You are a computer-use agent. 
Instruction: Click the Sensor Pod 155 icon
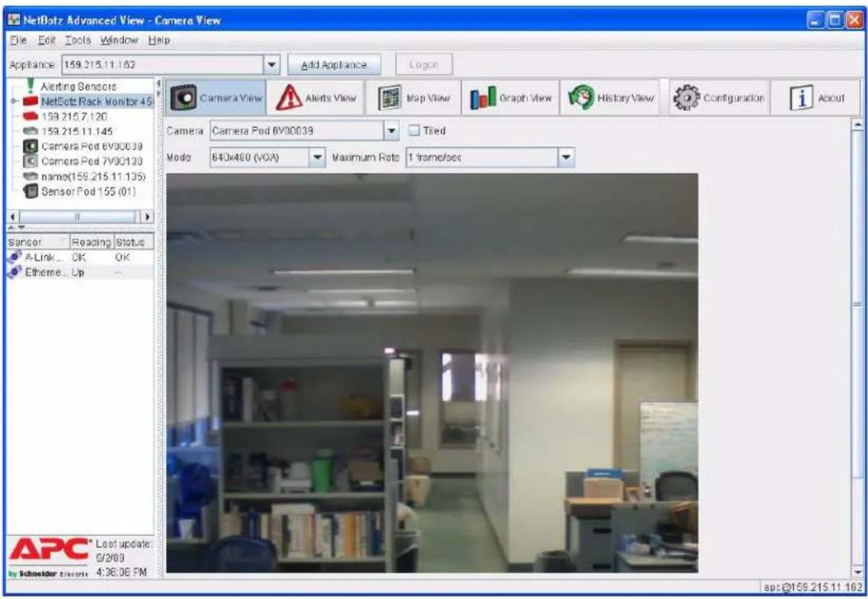[30, 191]
